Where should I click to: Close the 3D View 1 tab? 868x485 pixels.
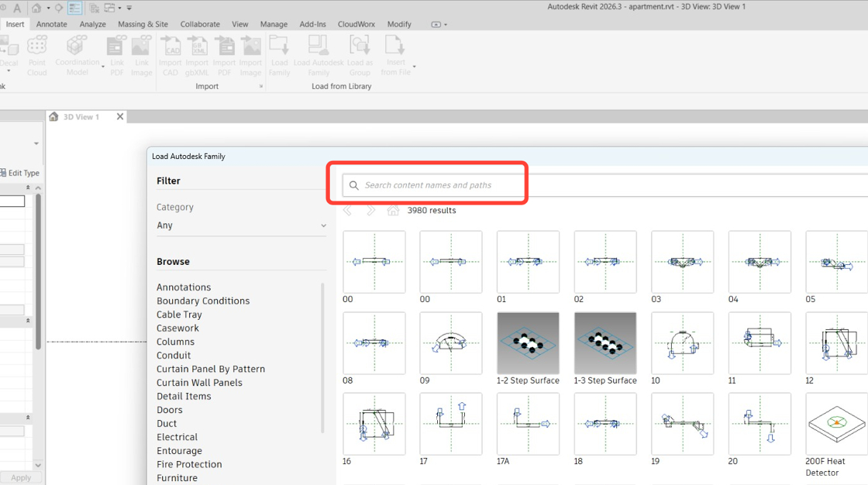click(120, 117)
